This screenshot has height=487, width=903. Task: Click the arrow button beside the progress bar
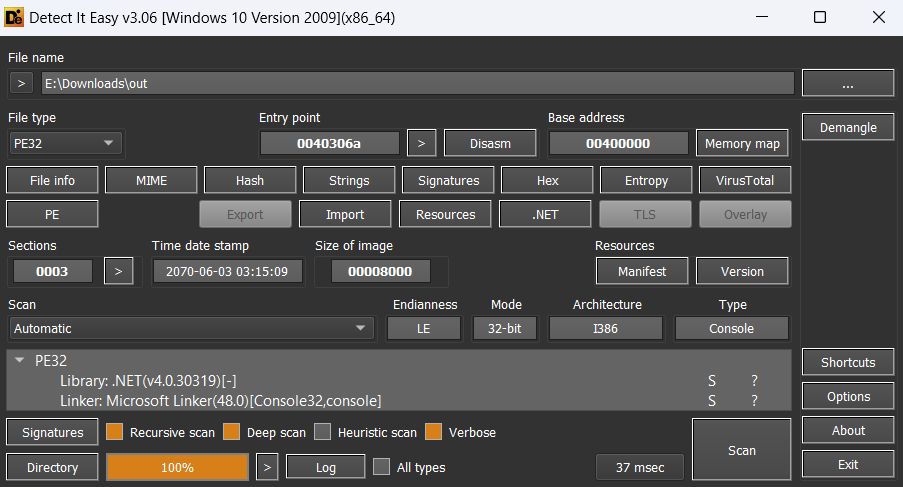266,467
